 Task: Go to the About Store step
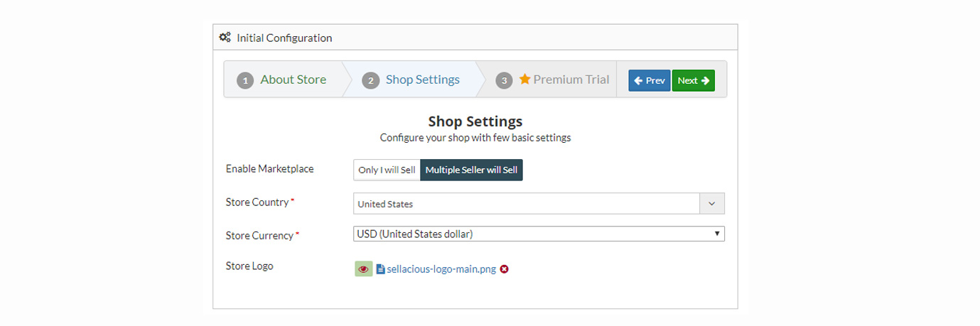(293, 80)
